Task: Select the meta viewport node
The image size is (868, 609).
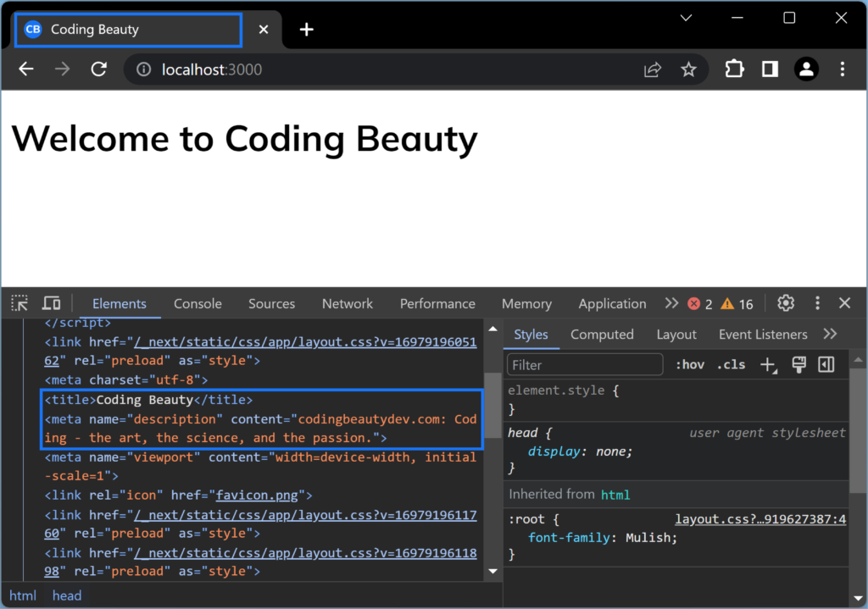Action: pyautogui.click(x=260, y=467)
